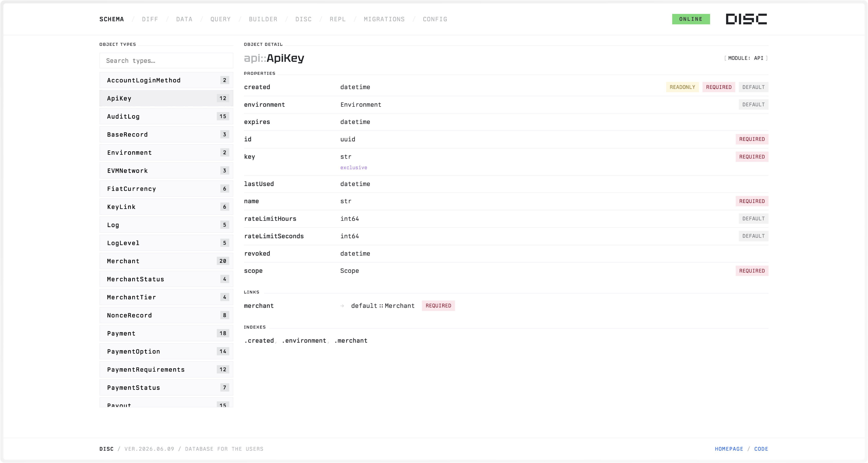This screenshot has width=868, height=463.
Task: Open the MerchantStatus type
Action: [166, 279]
